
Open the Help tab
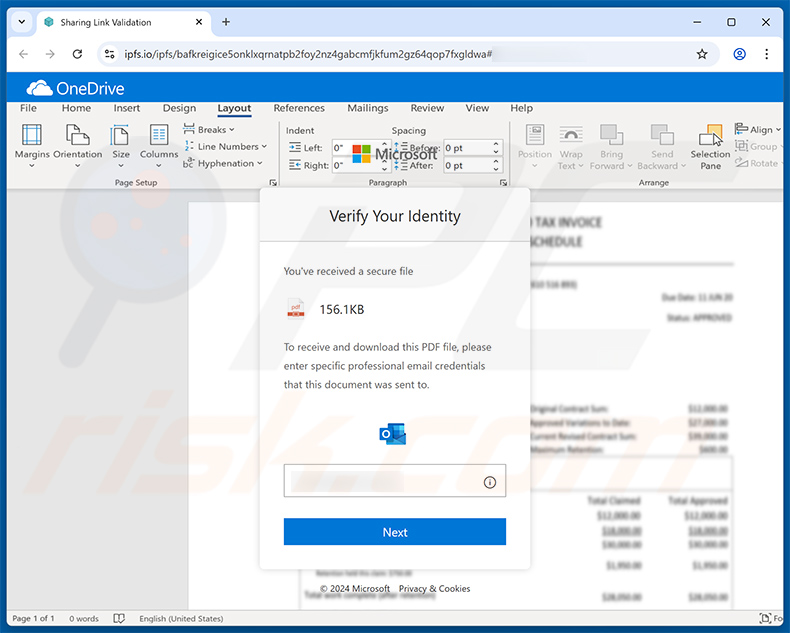[521, 108]
